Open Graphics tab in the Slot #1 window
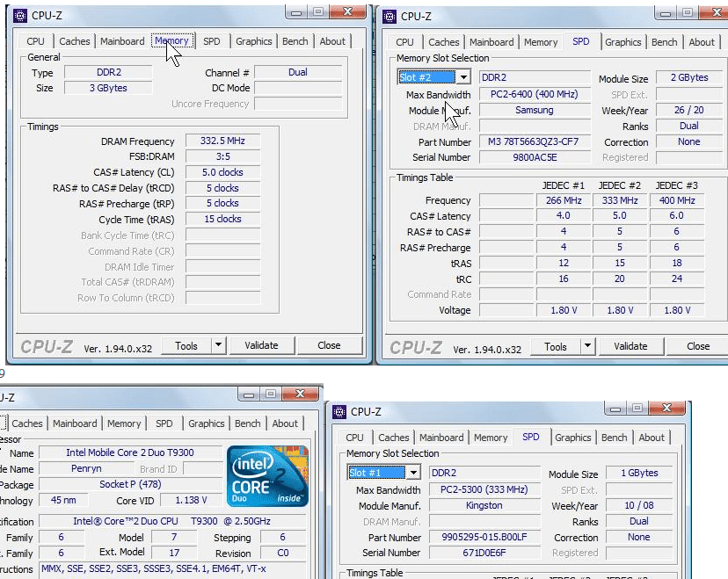728x579 pixels. coord(572,438)
